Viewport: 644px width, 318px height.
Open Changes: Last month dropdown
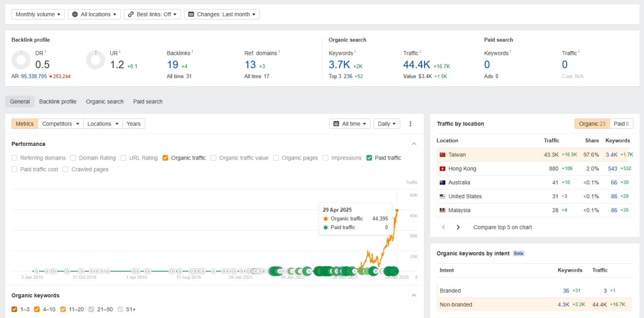pyautogui.click(x=222, y=15)
